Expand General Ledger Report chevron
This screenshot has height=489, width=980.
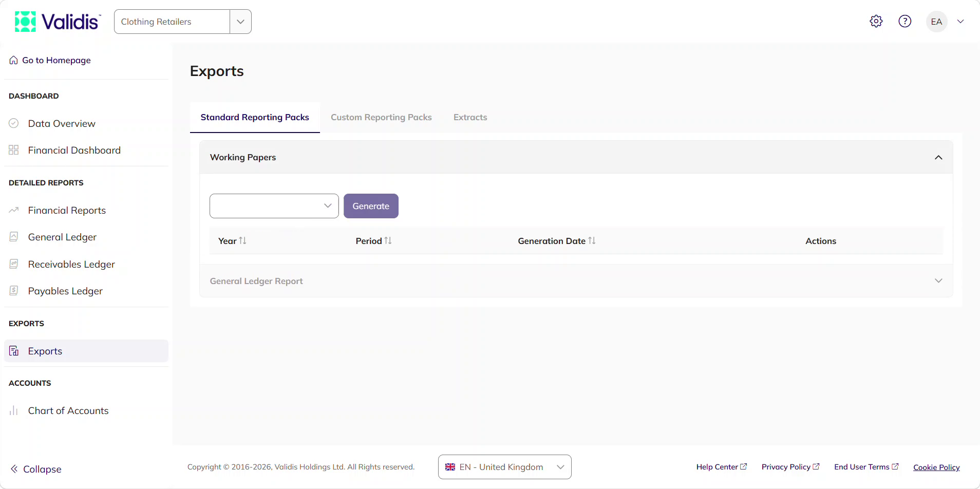click(938, 281)
